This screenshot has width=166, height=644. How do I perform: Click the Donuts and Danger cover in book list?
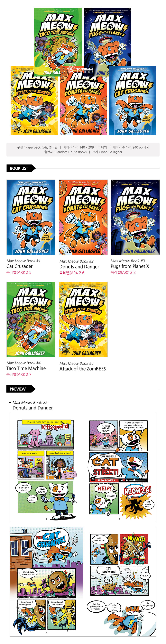pos(83,217)
